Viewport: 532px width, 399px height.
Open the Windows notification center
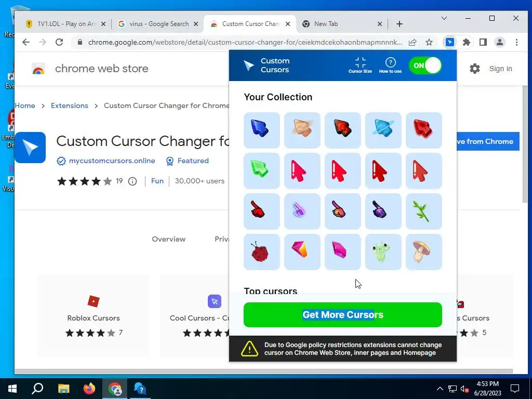click(x=515, y=389)
